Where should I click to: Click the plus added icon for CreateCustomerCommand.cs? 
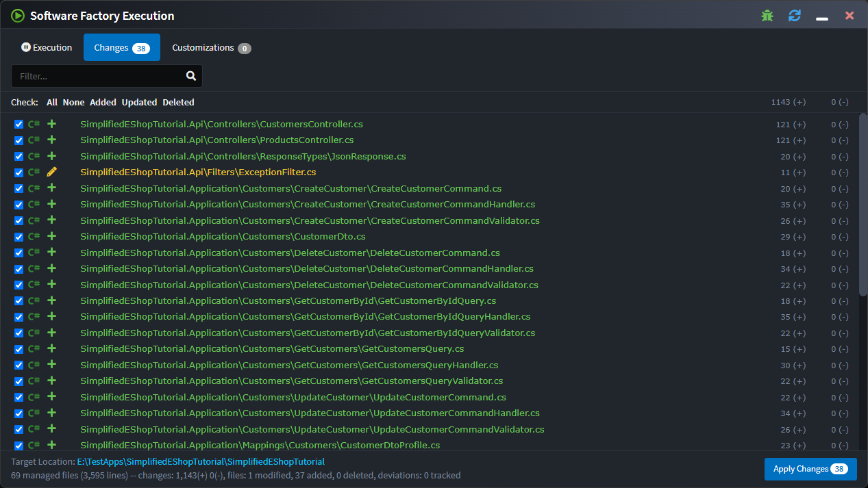coord(51,188)
